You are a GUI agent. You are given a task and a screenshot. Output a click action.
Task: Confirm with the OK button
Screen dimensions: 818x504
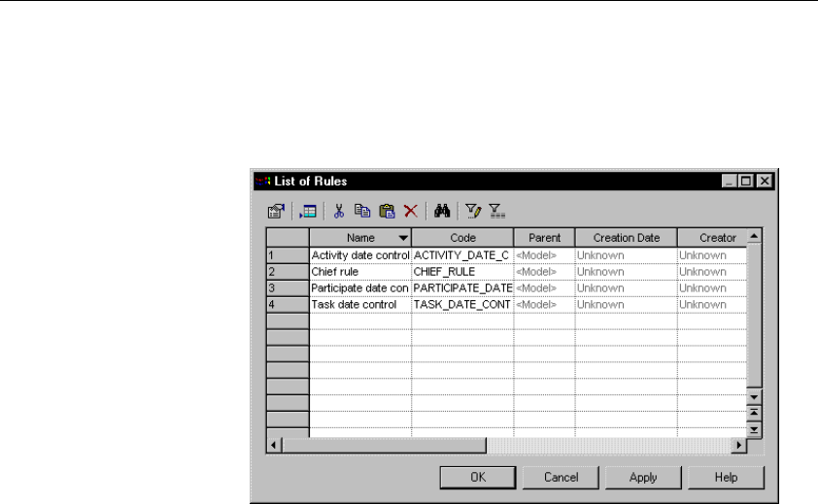tap(478, 478)
